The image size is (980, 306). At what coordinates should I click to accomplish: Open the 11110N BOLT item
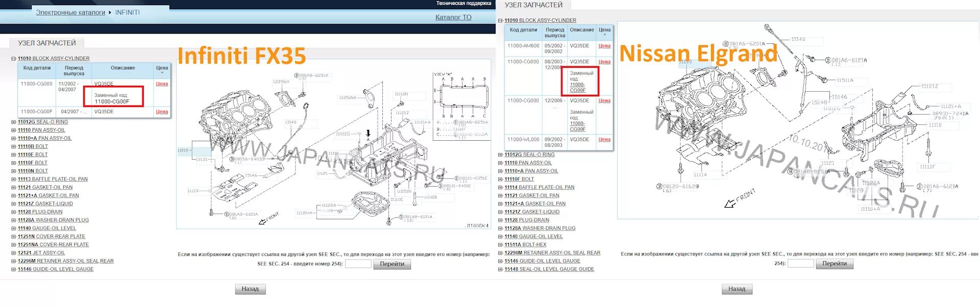tap(33, 171)
